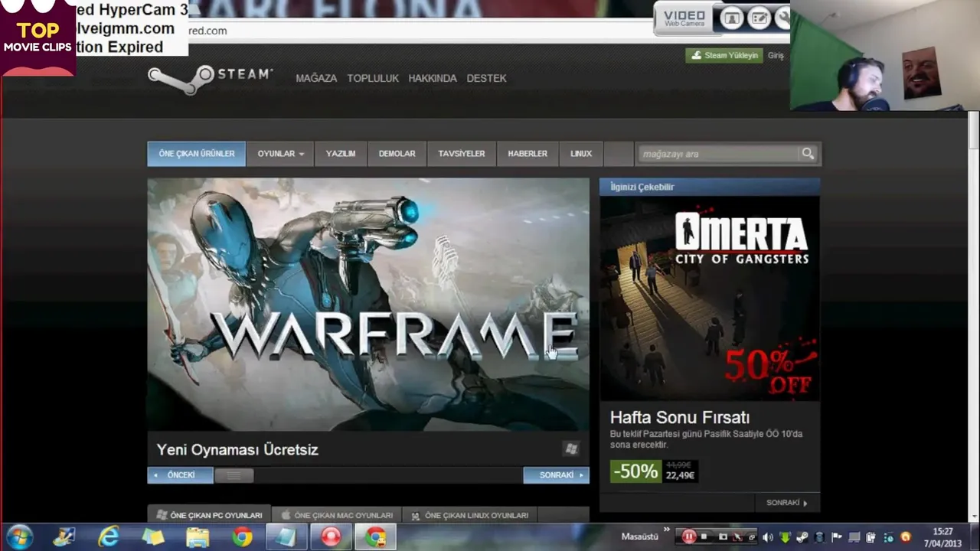Click the magnifier search icon in store search
980x551 pixels.
click(x=808, y=154)
